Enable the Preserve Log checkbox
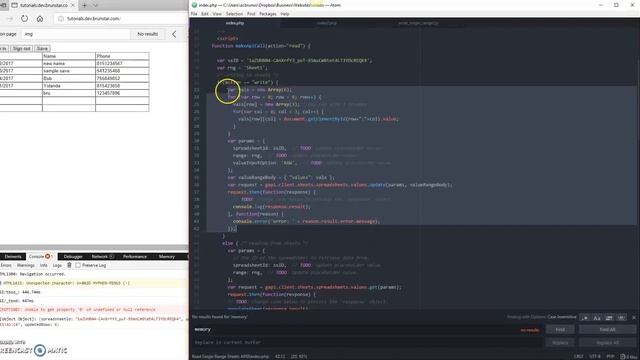The image size is (640, 360). [x=78, y=265]
